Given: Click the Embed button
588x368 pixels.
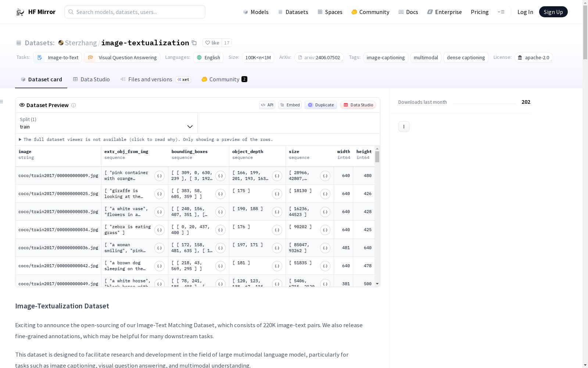Looking at the screenshot, I should pyautogui.click(x=290, y=105).
